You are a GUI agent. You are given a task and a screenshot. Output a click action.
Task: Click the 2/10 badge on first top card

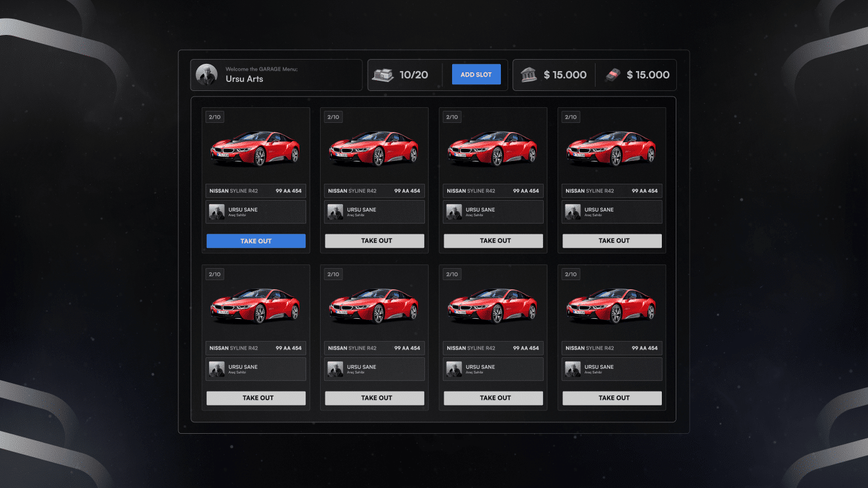point(215,117)
